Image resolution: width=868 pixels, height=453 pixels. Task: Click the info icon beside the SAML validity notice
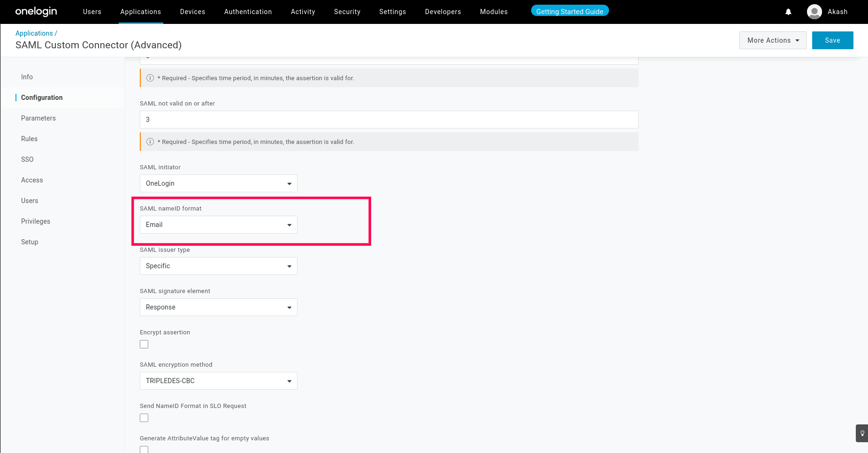point(150,142)
